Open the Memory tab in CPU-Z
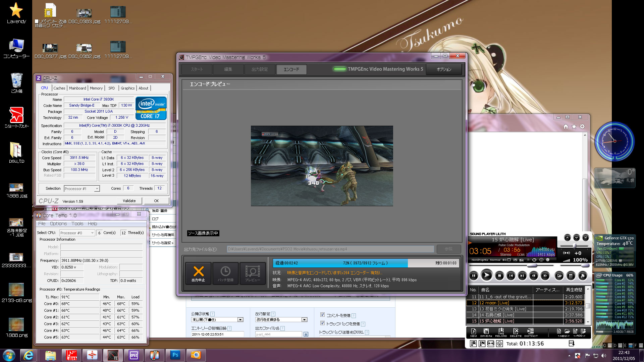 point(96,88)
